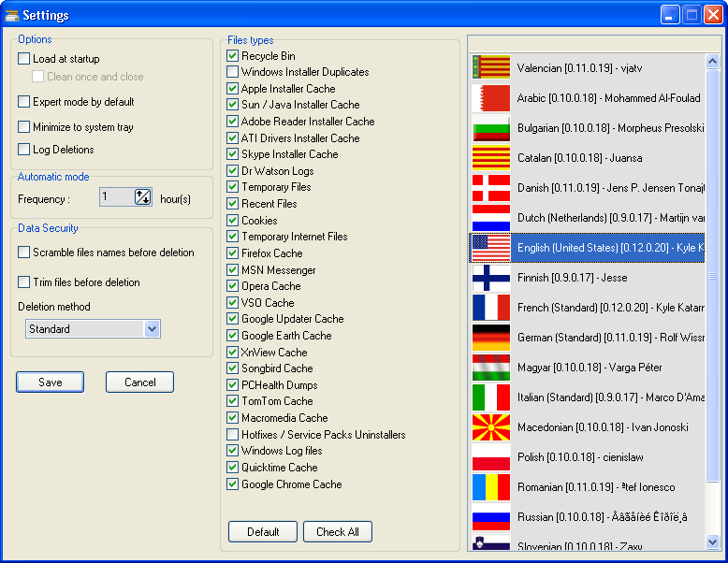
Task: Check Windows Installer Duplicates
Action: (233, 72)
